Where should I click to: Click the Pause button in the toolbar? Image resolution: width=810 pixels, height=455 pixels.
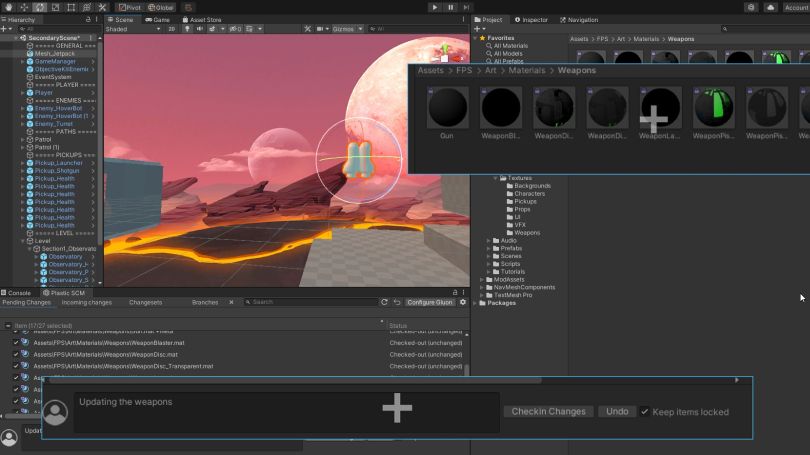click(x=451, y=7)
